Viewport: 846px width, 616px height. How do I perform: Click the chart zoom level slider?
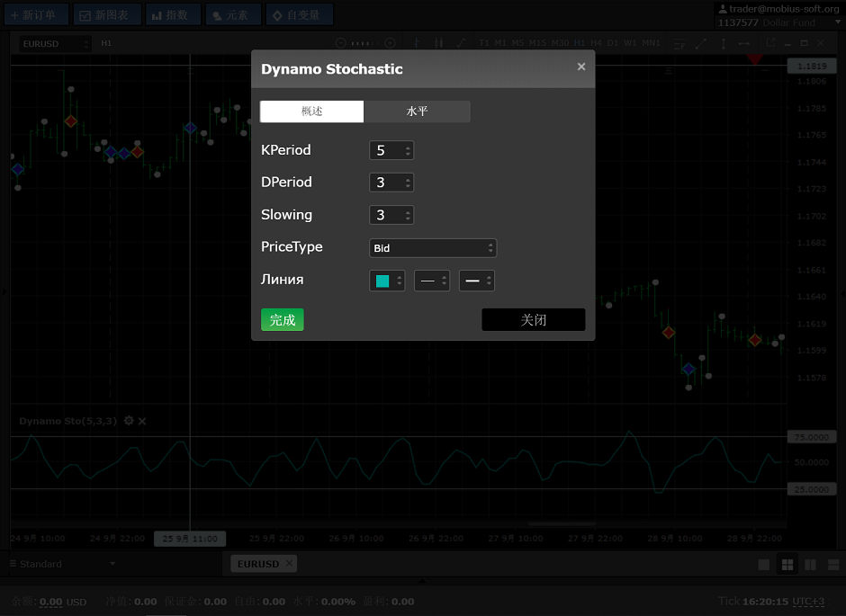pos(365,43)
